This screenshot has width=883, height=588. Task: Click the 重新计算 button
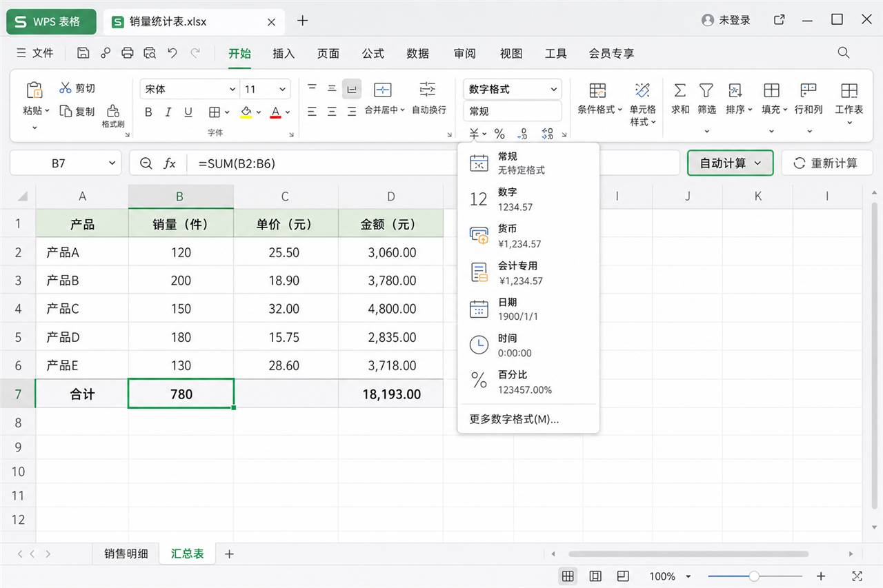(826, 163)
